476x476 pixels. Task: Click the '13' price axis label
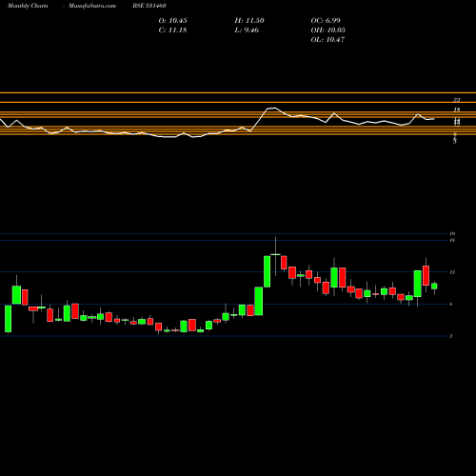pos(452,272)
